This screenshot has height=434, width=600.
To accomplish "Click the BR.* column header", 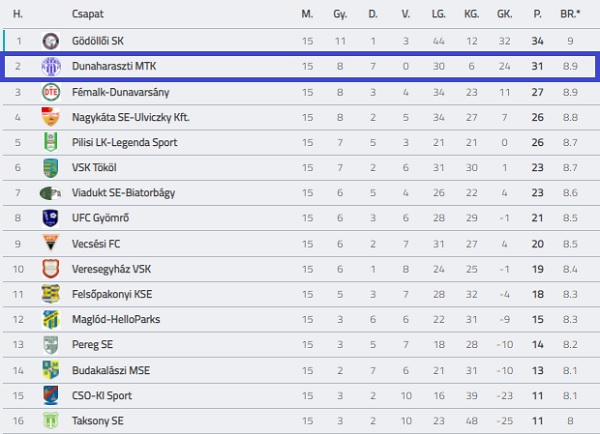I will click(570, 15).
